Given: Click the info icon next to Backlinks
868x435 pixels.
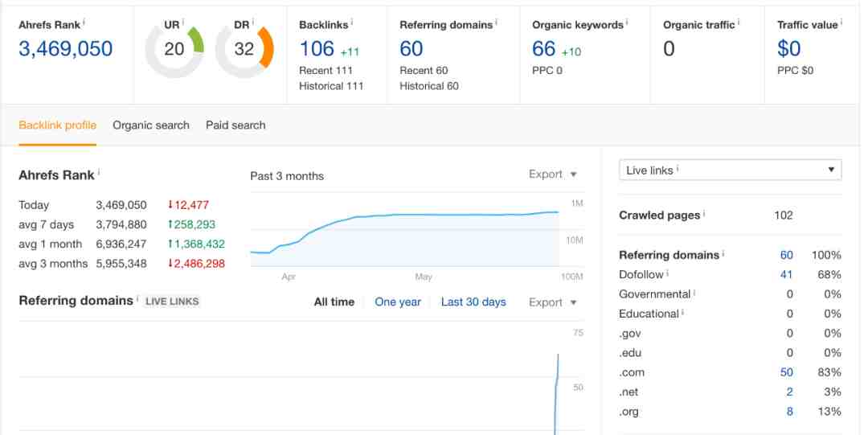Looking at the screenshot, I should 352,23.
